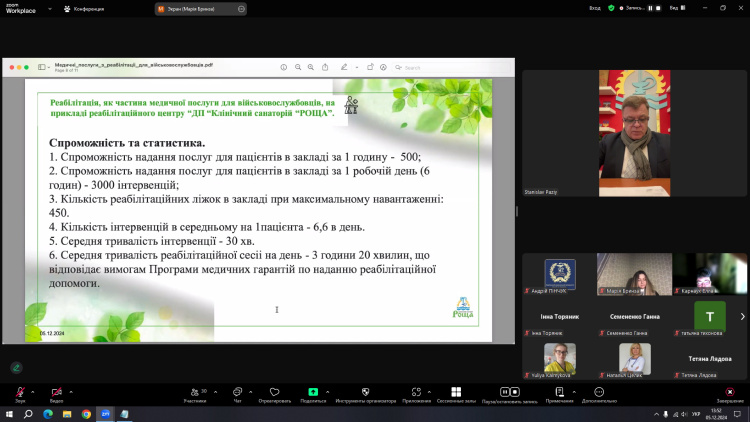Open share options caret next to Поделиться
This screenshot has height=422, width=750.
pos(328,392)
